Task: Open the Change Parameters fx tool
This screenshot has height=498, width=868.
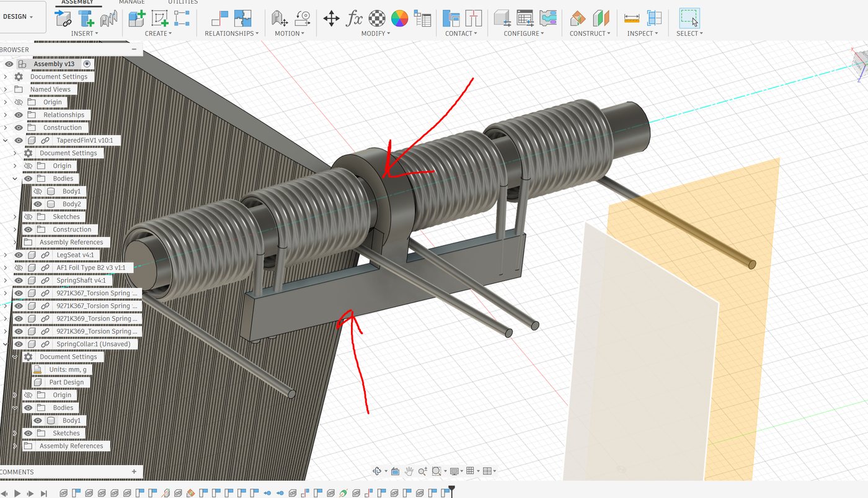Action: (354, 18)
